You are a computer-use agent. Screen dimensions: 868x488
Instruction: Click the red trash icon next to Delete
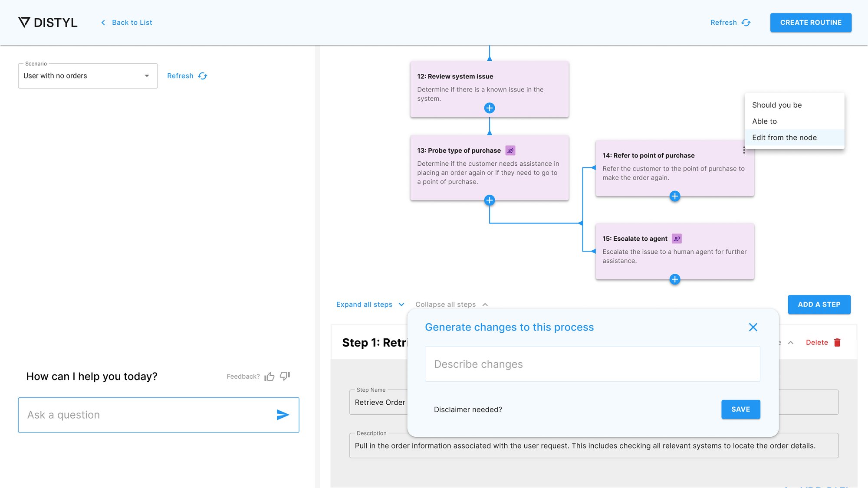(x=837, y=342)
